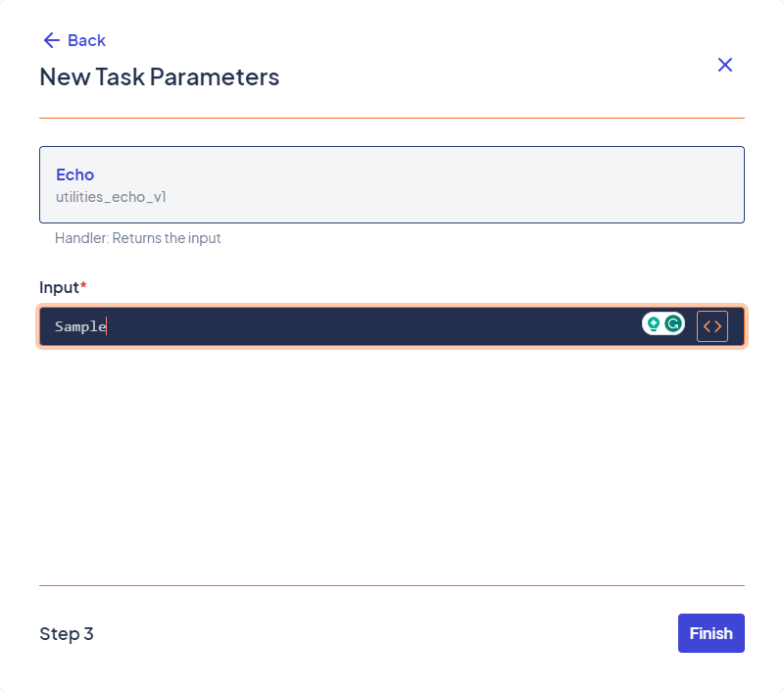Click the green lightbulb suggestion icon

coord(653,324)
